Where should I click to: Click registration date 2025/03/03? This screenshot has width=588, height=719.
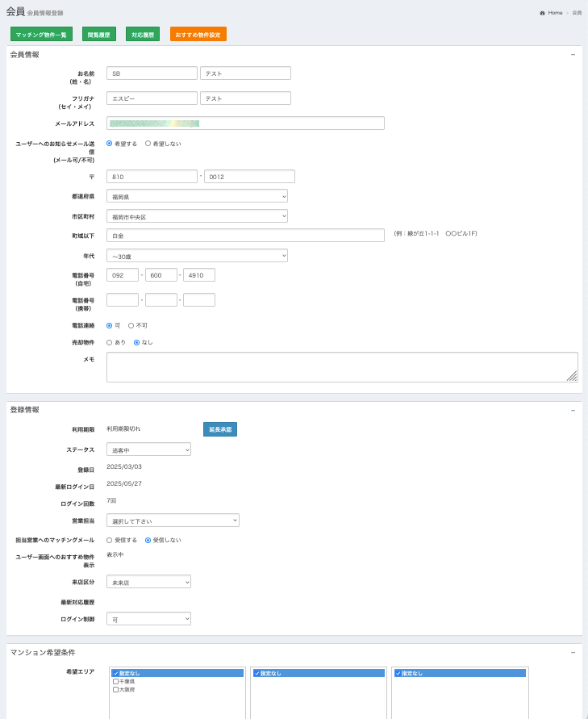(124, 466)
